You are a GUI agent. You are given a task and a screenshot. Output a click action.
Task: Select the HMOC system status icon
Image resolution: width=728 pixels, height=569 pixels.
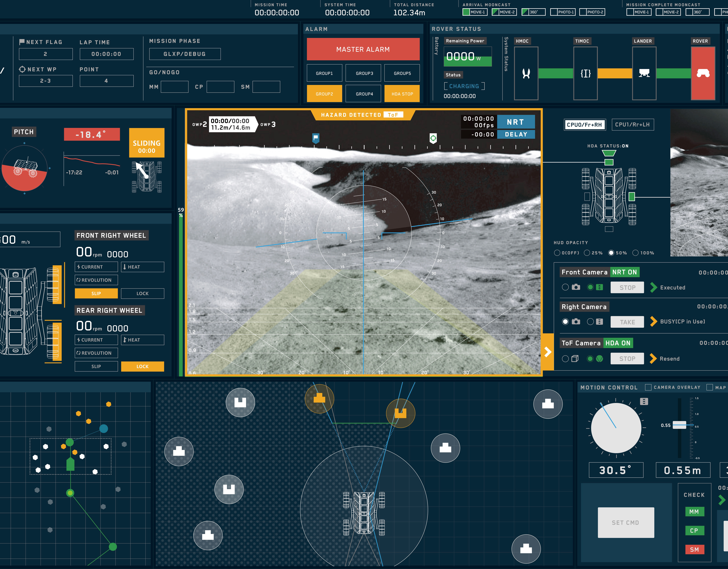(526, 73)
